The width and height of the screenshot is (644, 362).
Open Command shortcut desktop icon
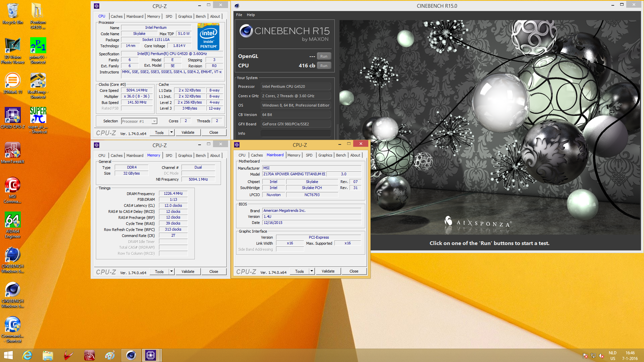coord(13,329)
